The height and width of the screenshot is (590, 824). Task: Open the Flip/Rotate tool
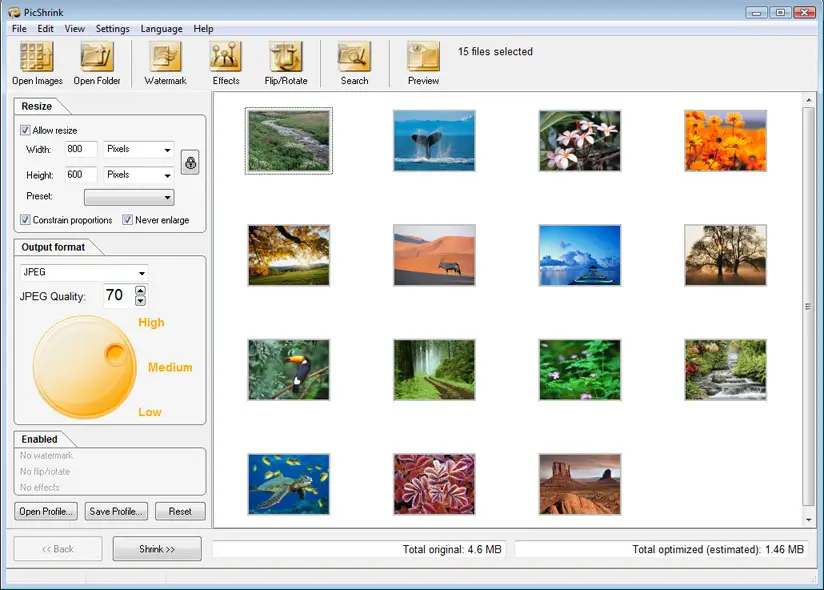point(286,57)
